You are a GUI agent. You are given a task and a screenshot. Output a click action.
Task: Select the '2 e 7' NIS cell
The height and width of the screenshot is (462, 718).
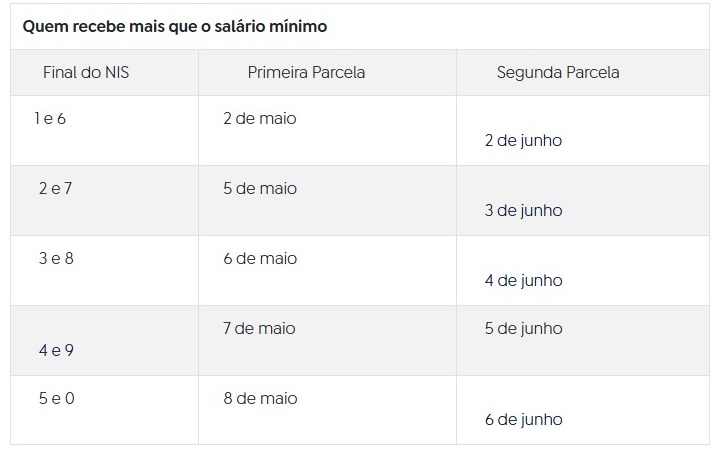tap(55, 189)
